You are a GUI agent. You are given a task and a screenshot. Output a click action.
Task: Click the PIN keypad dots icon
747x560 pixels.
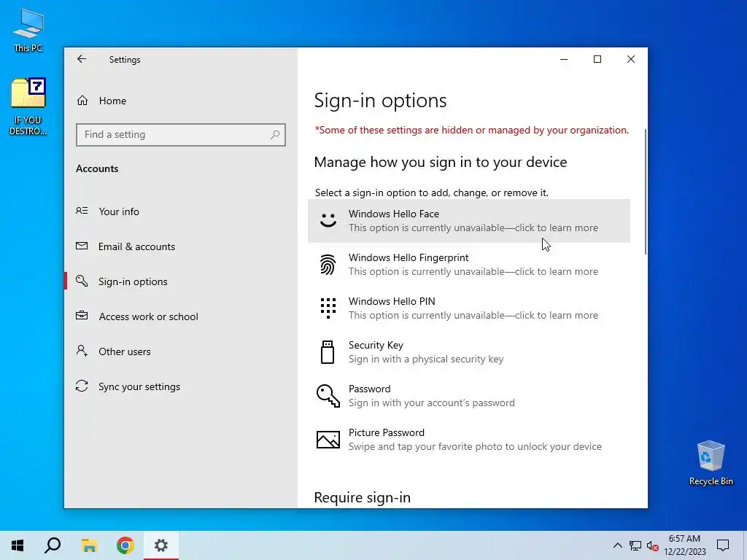pos(328,308)
